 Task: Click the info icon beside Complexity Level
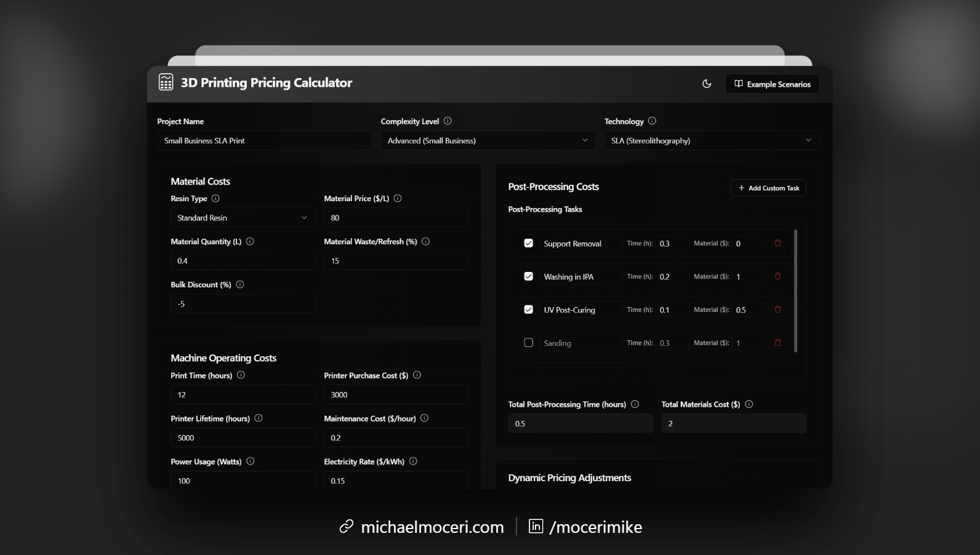click(448, 121)
